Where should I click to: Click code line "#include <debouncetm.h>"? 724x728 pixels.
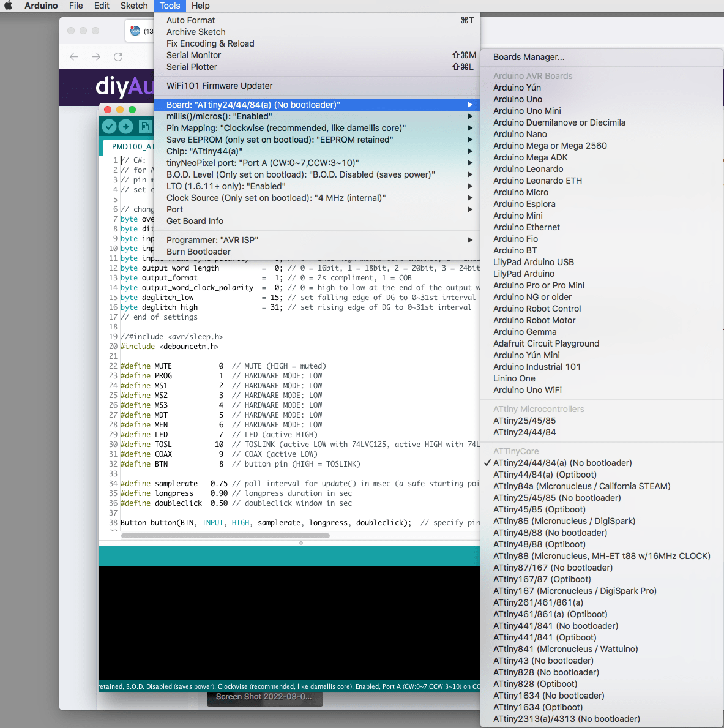coord(170,347)
